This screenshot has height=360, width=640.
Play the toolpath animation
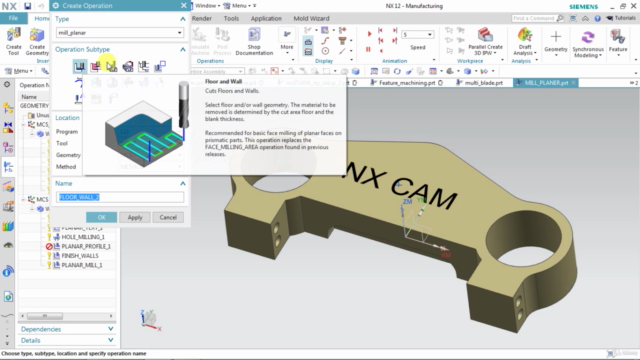(x=369, y=34)
